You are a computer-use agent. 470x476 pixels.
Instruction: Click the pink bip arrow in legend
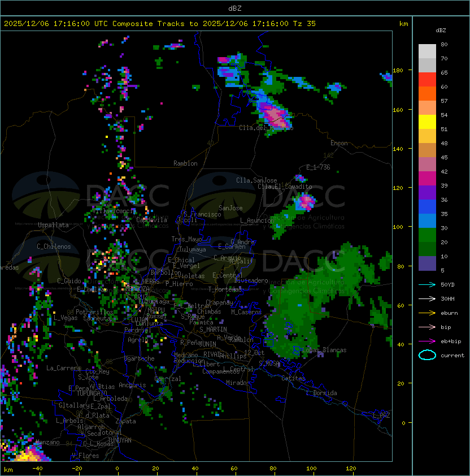[427, 327]
